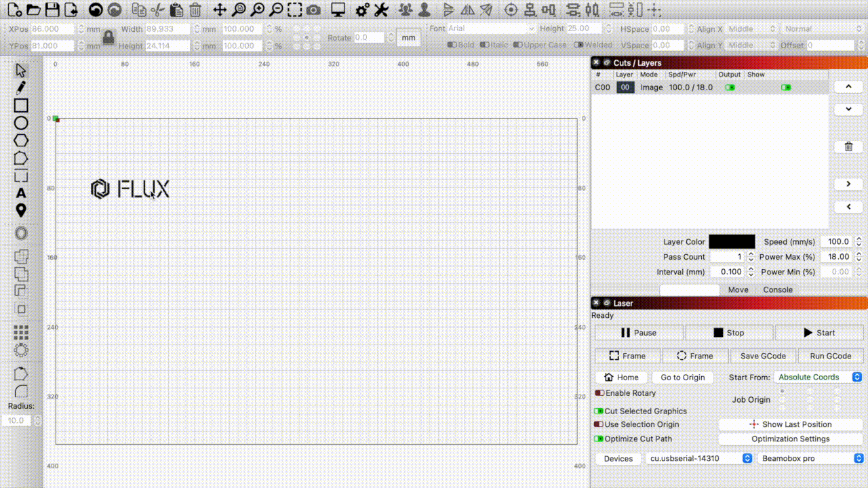Click the Pause button

tap(639, 333)
